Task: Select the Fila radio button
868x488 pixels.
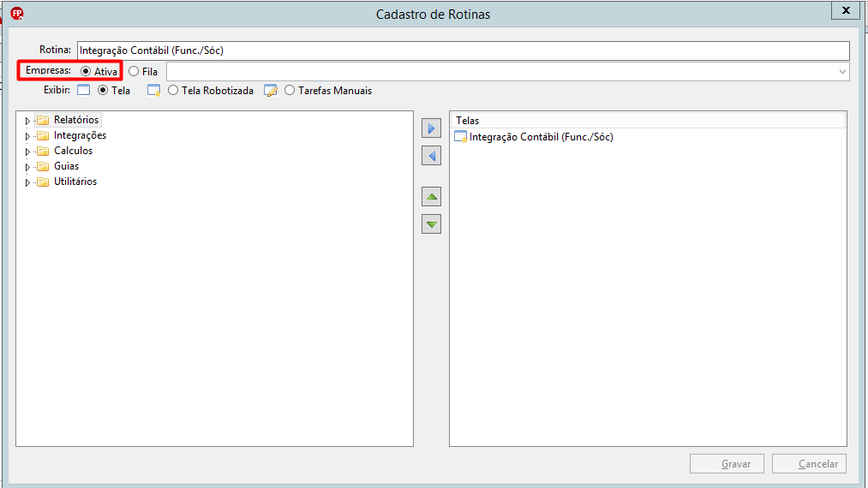Action: click(x=134, y=71)
